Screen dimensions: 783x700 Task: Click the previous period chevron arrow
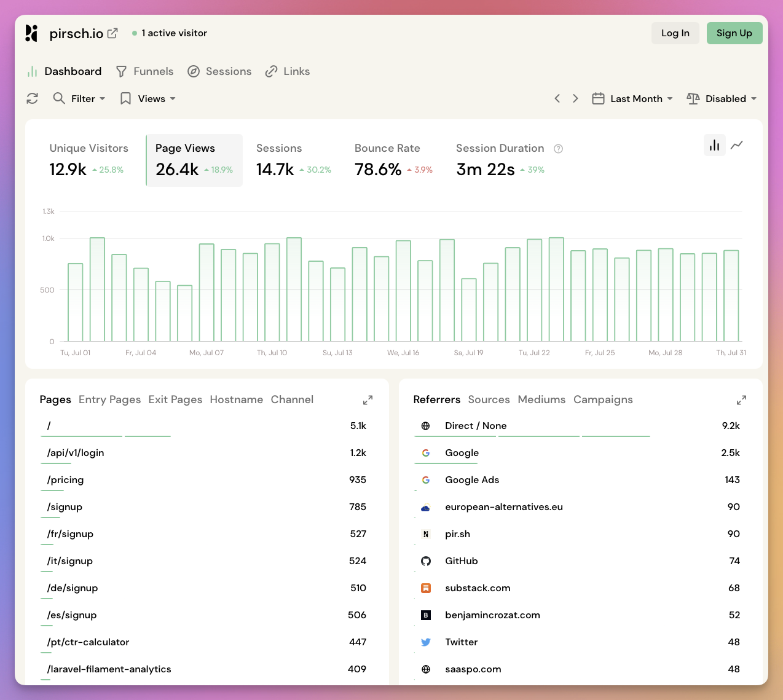(x=557, y=98)
